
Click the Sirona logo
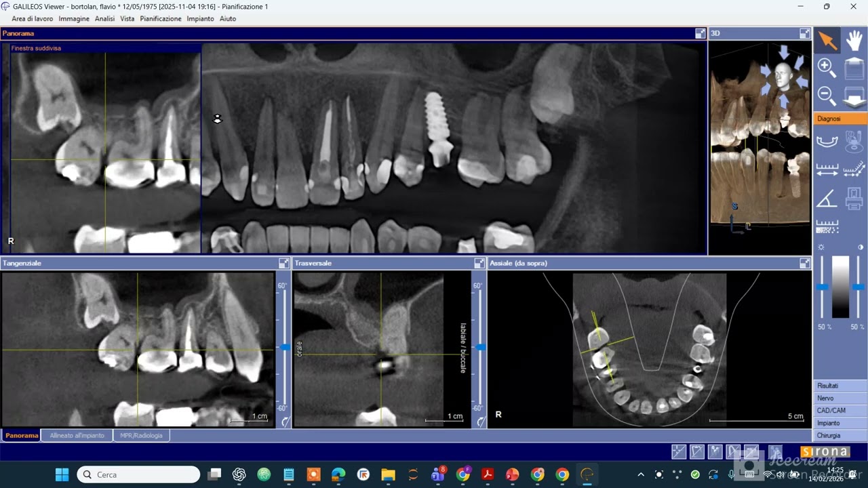coord(825,451)
